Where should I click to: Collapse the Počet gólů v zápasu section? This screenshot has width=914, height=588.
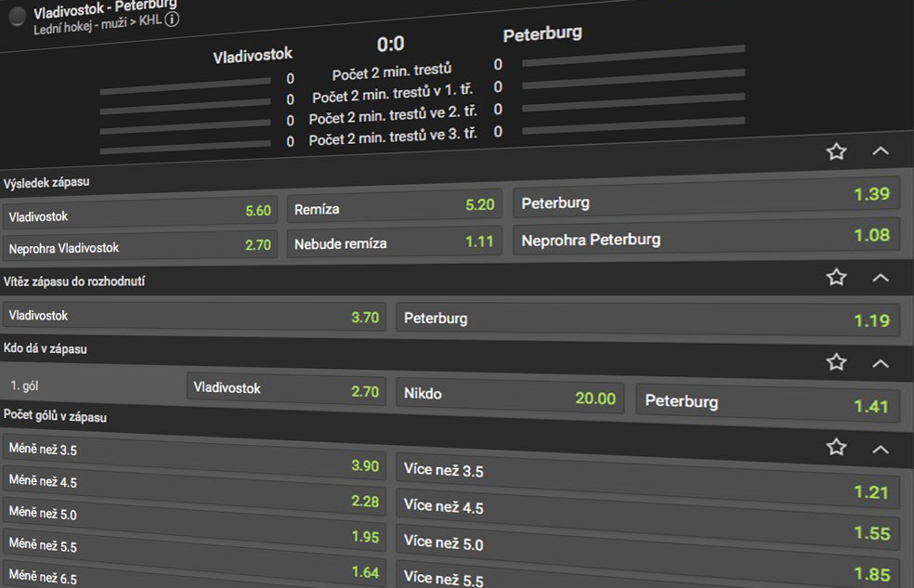point(881,450)
